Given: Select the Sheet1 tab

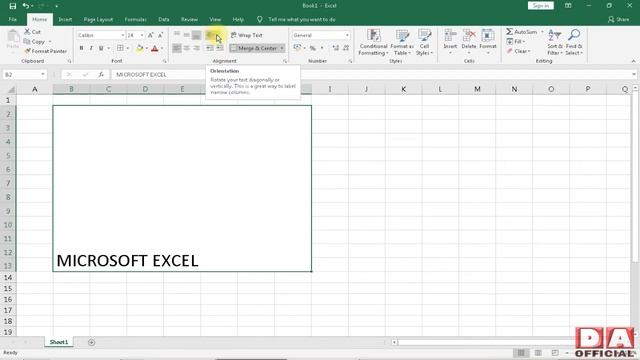Looking at the screenshot, I should [59, 342].
